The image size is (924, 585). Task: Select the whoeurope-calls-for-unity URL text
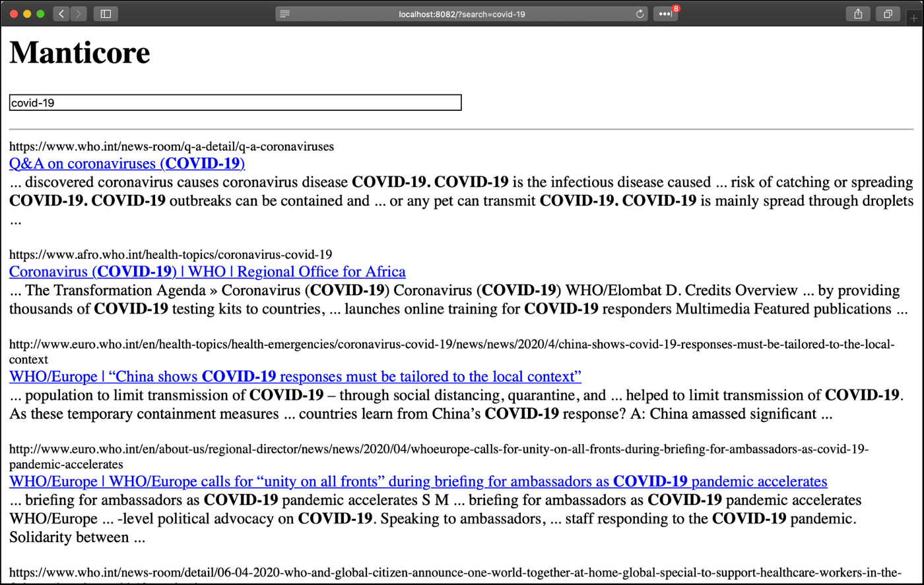coord(439,457)
